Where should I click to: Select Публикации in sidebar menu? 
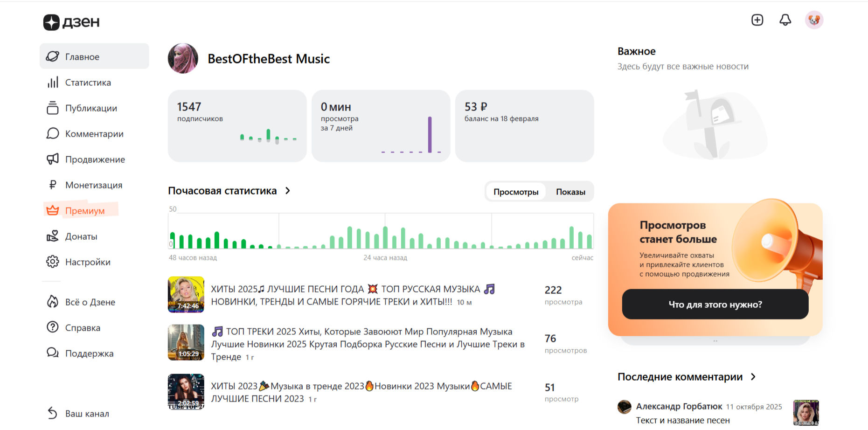(91, 108)
